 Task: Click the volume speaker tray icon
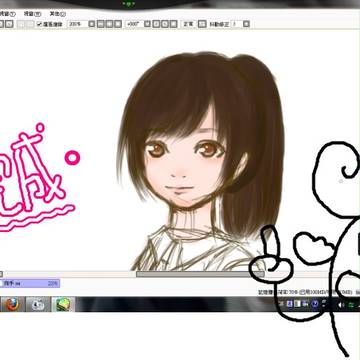(x=341, y=304)
